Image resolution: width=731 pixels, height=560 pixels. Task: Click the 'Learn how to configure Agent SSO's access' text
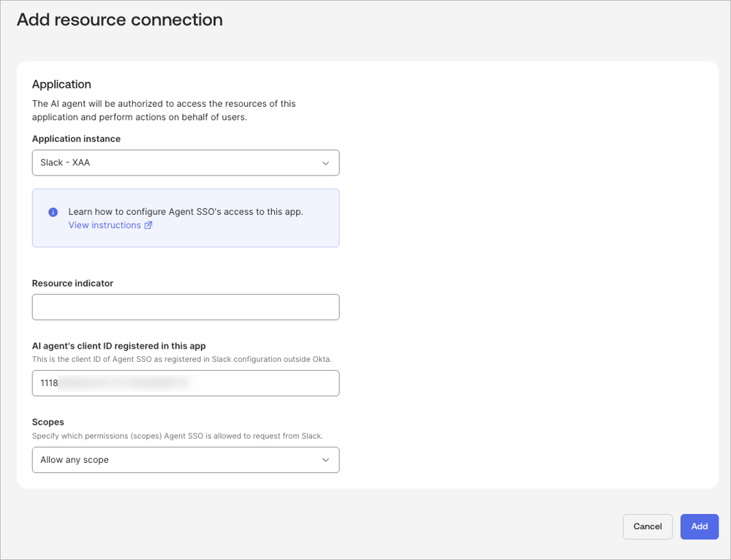[x=186, y=212]
